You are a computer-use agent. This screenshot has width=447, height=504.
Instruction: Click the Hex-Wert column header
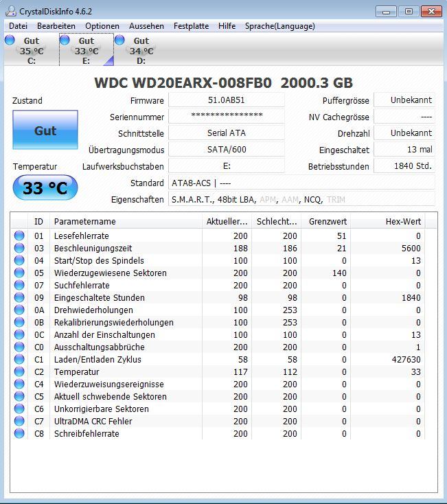387,222
